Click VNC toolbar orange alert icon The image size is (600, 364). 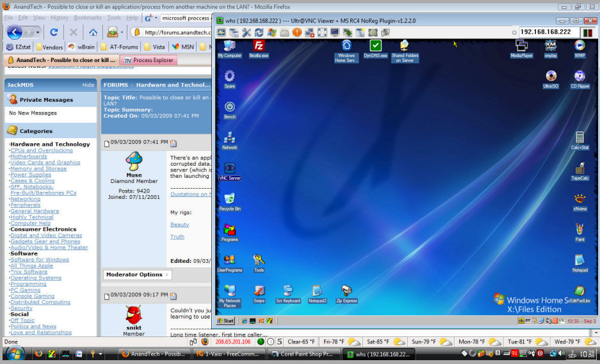pyautogui.click(x=297, y=33)
